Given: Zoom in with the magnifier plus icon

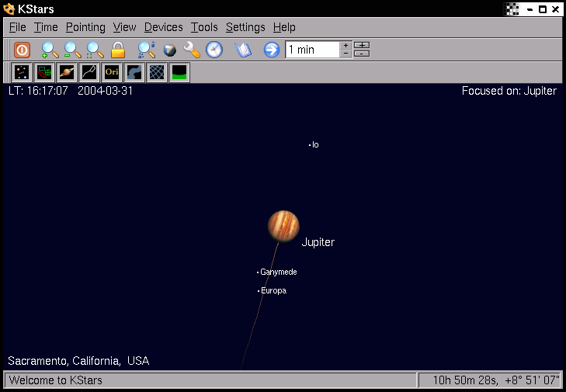Looking at the screenshot, I should click(x=50, y=50).
